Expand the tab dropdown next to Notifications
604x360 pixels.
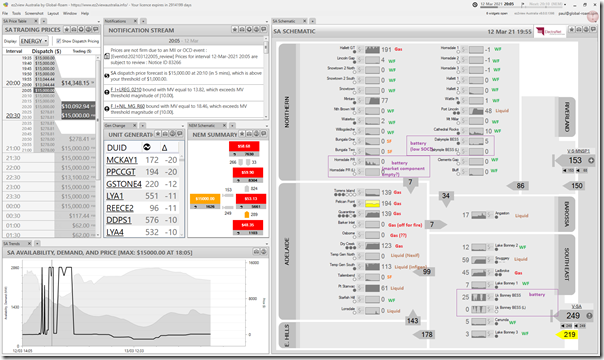point(143,21)
